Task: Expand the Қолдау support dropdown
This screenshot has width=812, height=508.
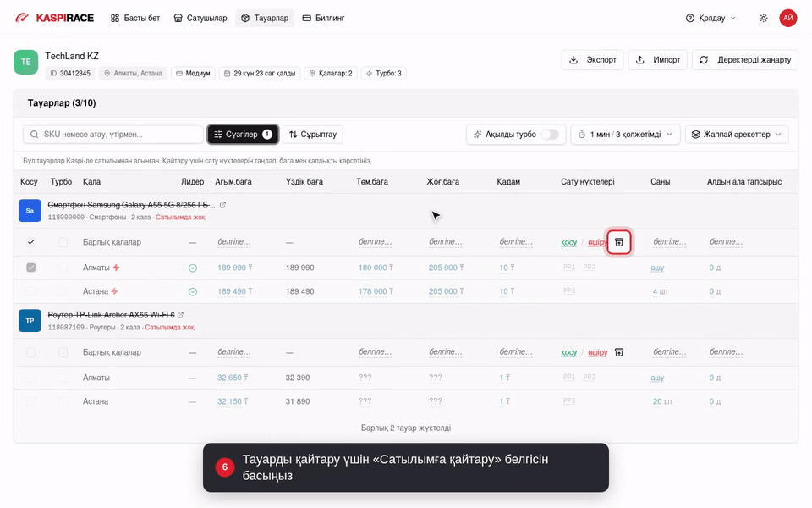Action: [710, 18]
